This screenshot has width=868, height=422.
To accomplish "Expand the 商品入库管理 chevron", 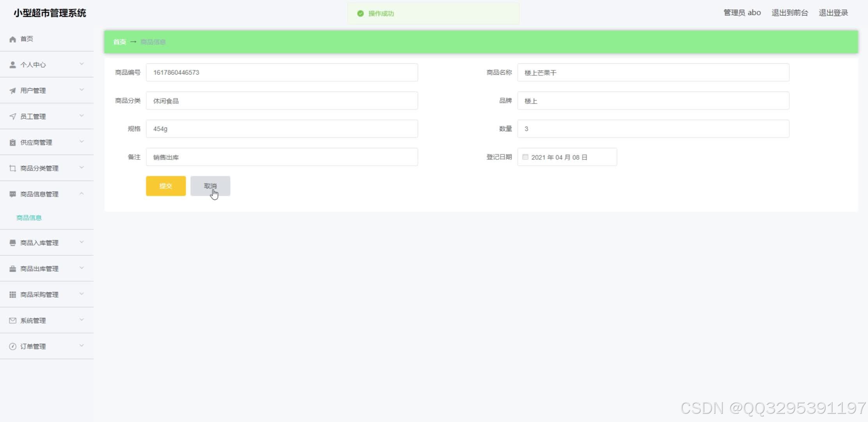I will pos(82,242).
